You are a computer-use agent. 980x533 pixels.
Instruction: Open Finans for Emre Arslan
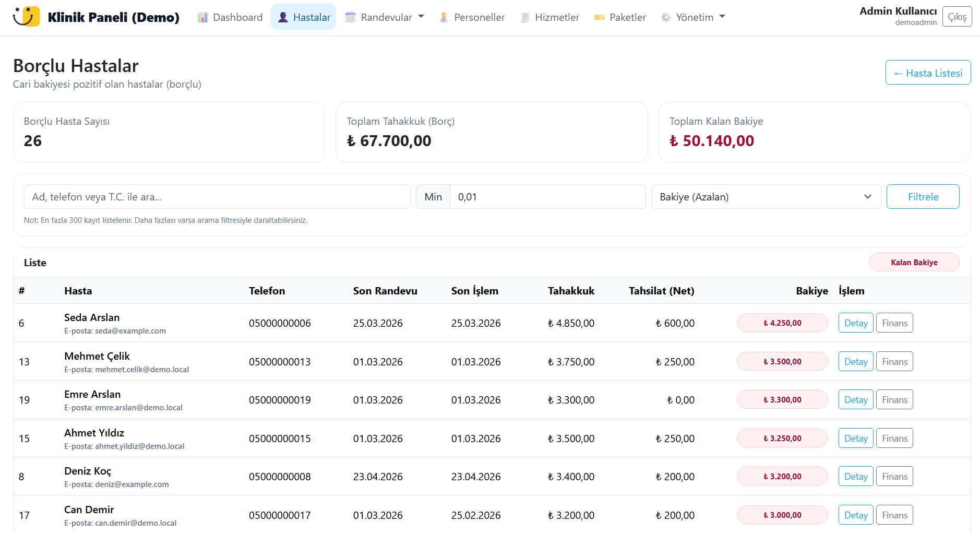[894, 400]
